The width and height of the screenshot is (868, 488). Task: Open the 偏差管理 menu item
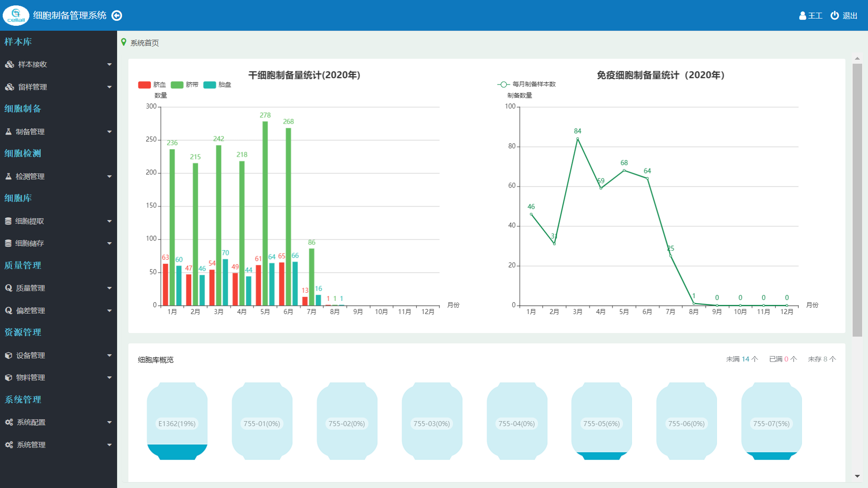click(x=30, y=310)
